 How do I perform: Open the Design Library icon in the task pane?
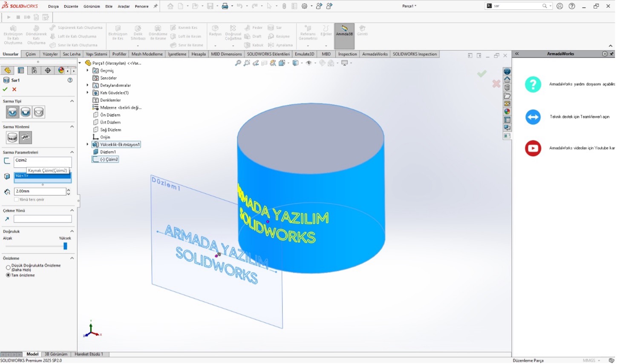(507, 88)
